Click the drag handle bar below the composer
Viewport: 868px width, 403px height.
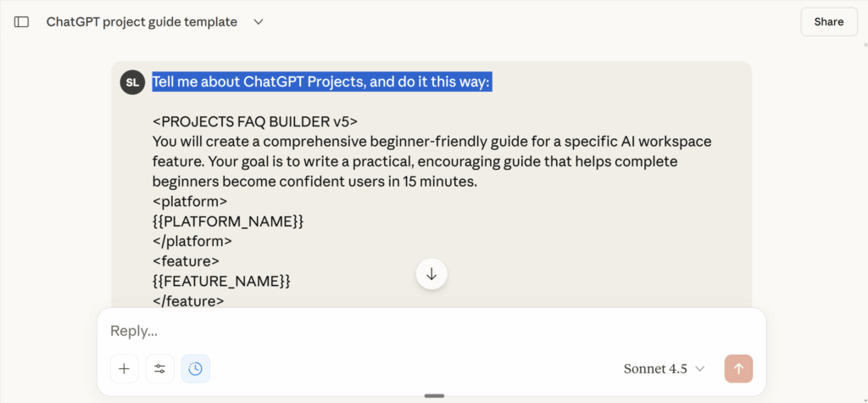pyautogui.click(x=434, y=395)
